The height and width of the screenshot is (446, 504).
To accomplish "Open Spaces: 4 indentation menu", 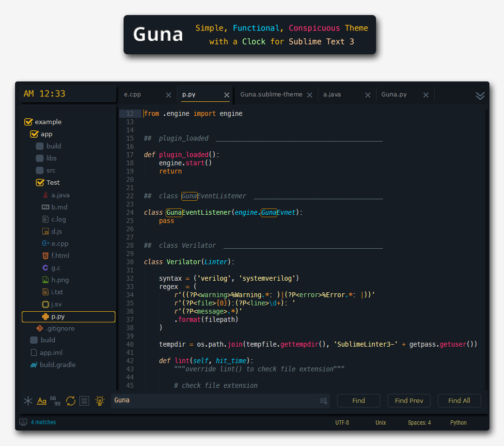I will click(419, 423).
